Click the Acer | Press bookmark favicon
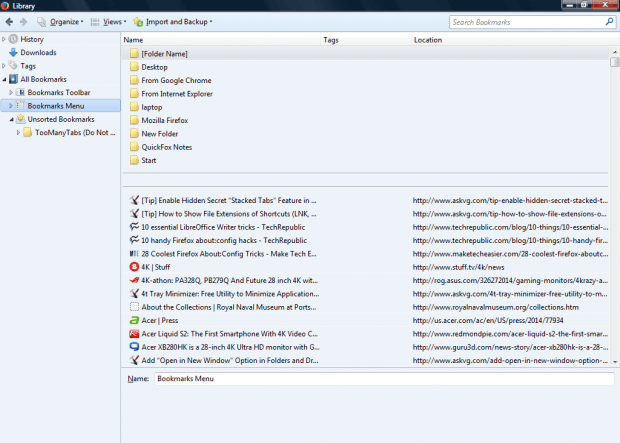 click(134, 320)
